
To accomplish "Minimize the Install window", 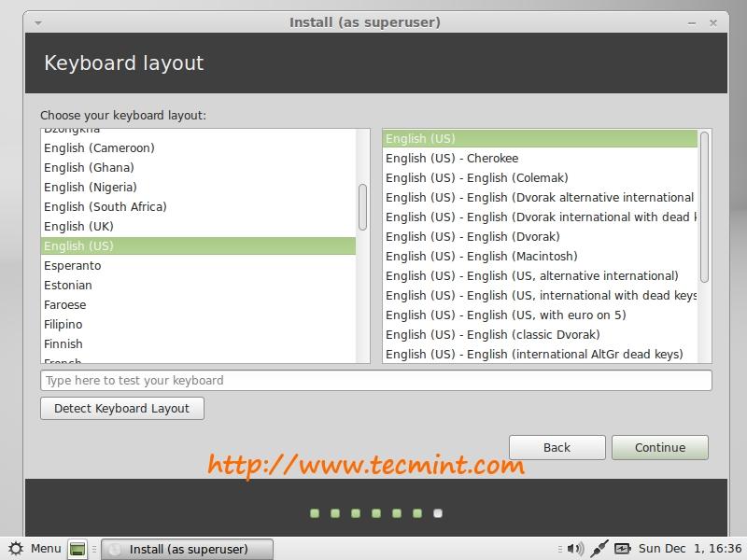I will [x=692, y=22].
